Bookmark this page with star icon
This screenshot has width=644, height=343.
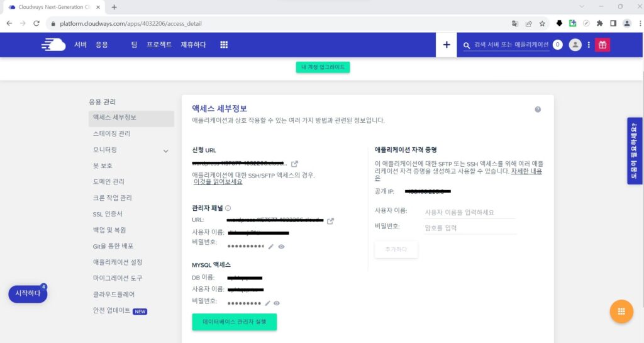coord(542,23)
